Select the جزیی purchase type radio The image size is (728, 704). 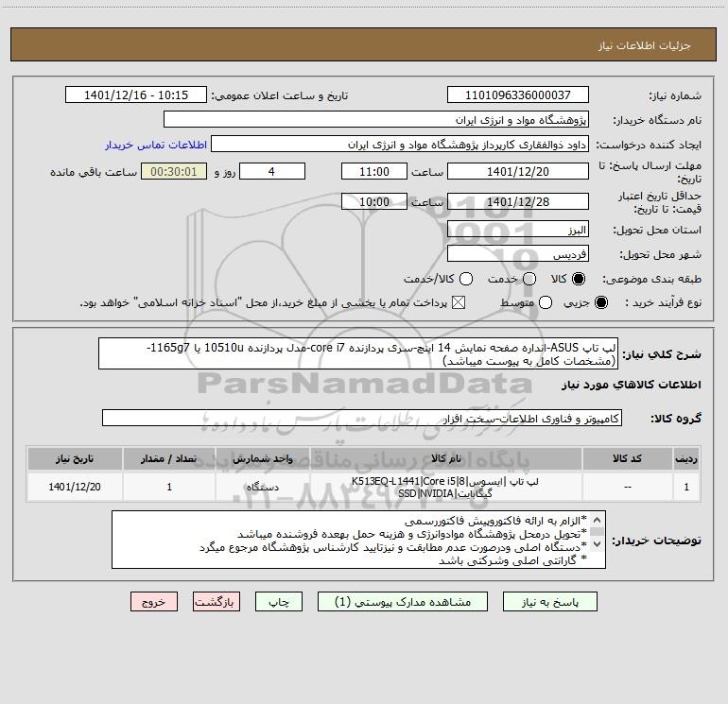[x=601, y=302]
